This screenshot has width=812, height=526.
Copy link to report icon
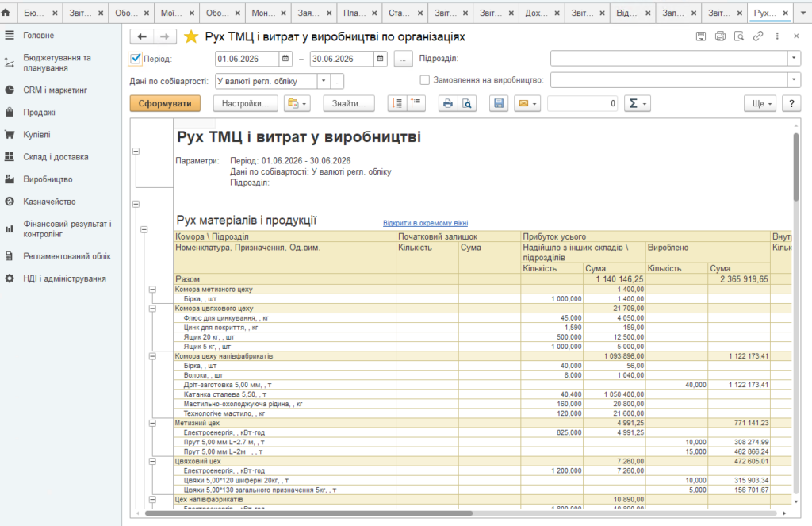point(758,36)
